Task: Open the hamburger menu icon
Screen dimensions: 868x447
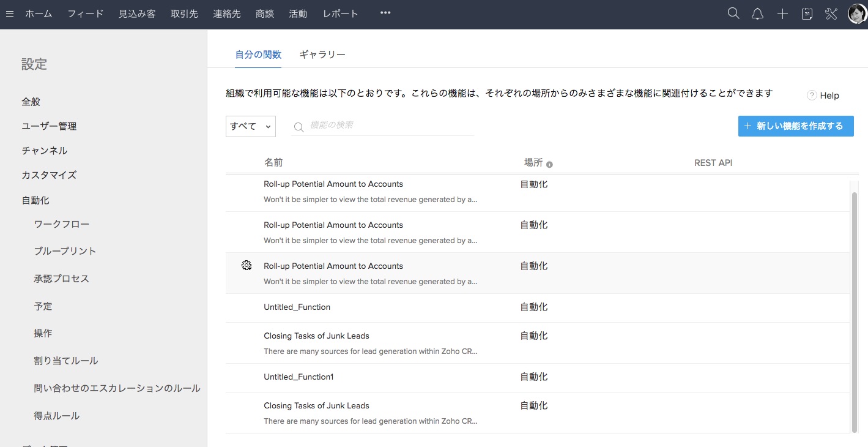Action: pyautogui.click(x=9, y=14)
